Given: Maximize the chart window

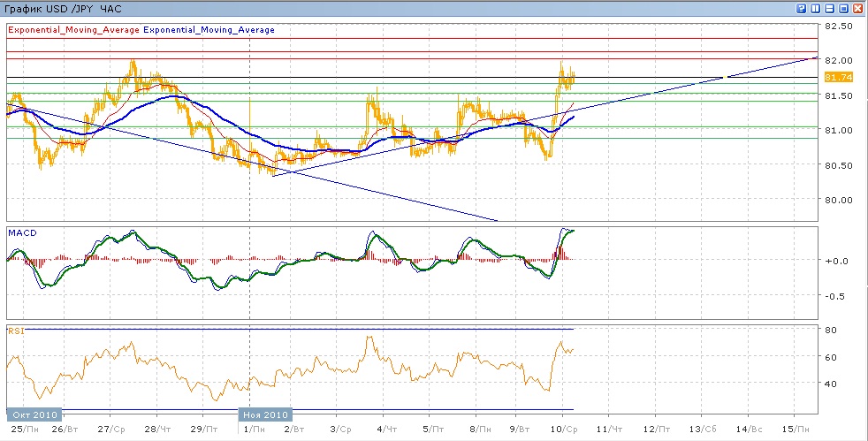Looking at the screenshot, I should pos(843,8).
